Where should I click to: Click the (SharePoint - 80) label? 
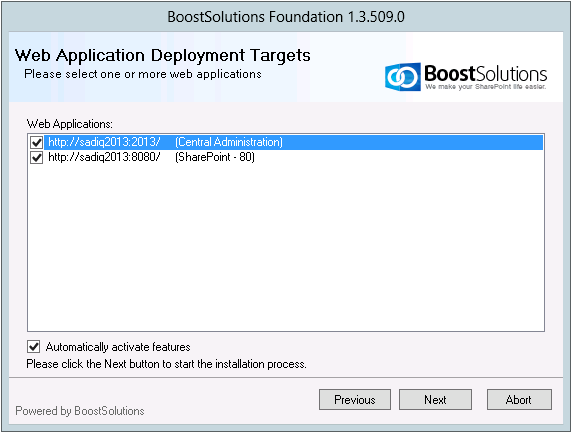pyautogui.click(x=215, y=157)
